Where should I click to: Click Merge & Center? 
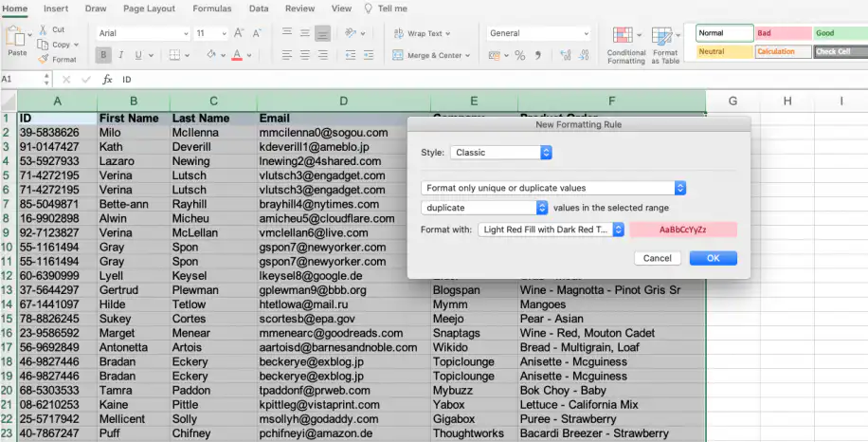coord(430,55)
